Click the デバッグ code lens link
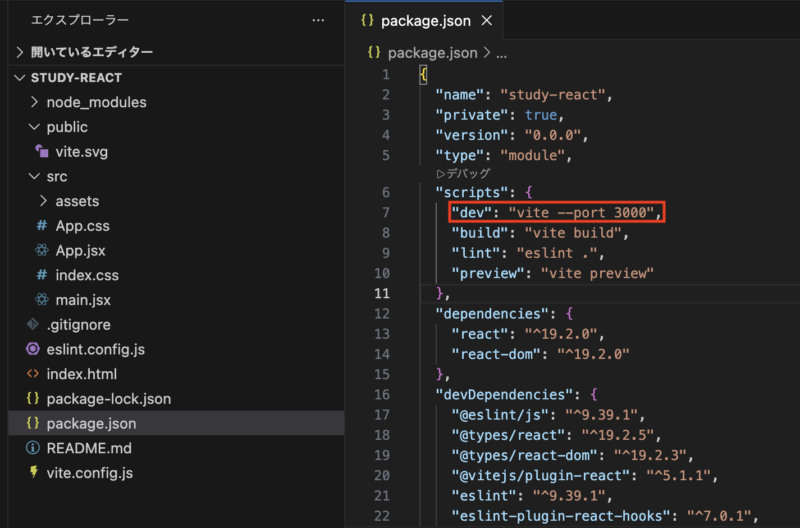This screenshot has height=528, width=800. coord(462,173)
